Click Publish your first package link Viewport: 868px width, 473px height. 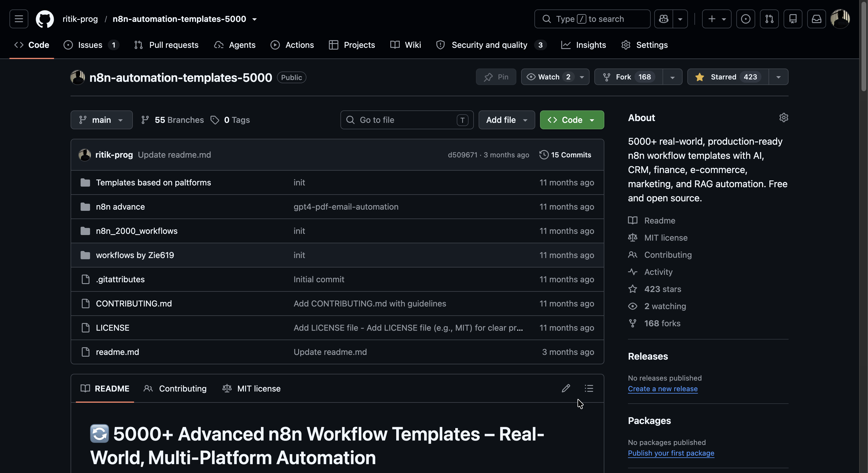(x=671, y=453)
